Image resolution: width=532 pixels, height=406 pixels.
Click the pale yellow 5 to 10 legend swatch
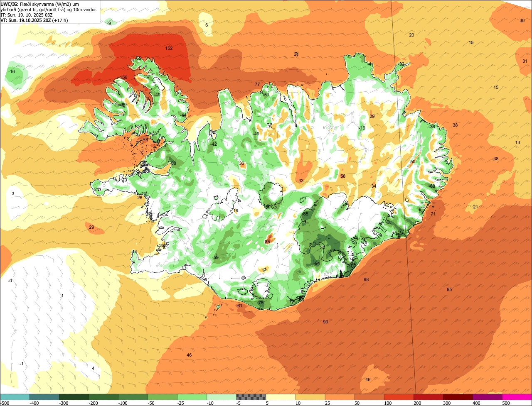[281, 397]
